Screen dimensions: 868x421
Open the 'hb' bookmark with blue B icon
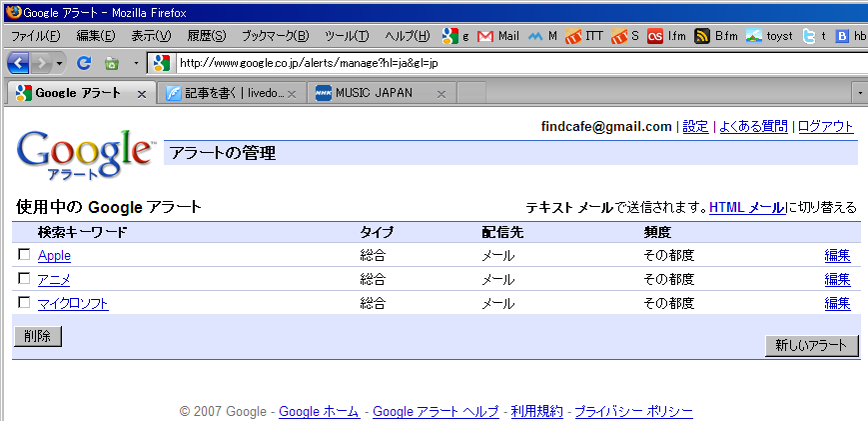851,36
